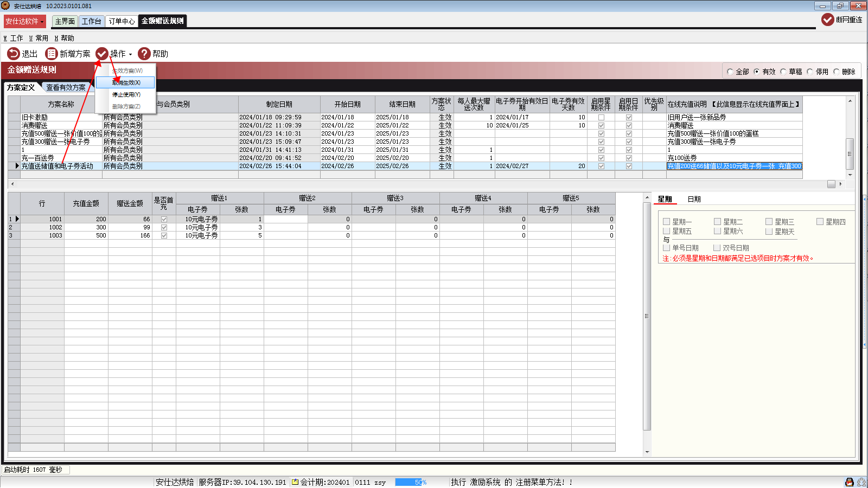Click the upper table vertical scrollbar thumb
The image size is (868, 488).
[850, 154]
